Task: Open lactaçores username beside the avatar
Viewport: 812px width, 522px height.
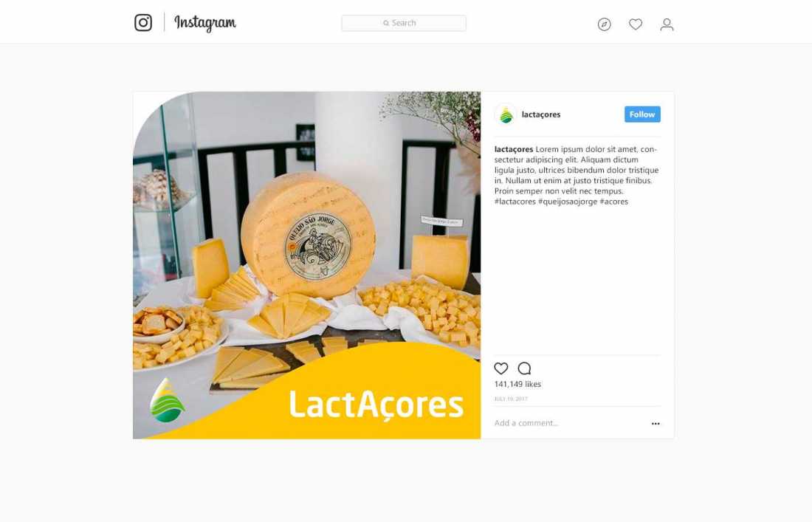Action: pos(541,114)
